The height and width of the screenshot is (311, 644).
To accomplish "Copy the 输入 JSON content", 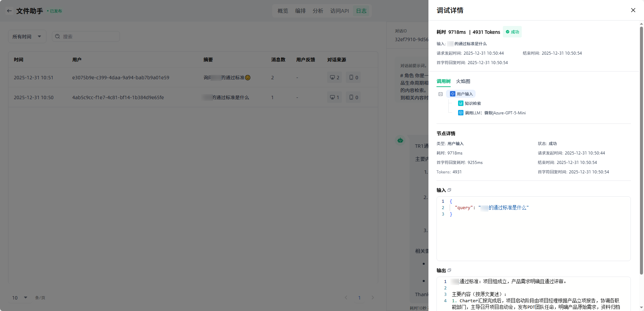I will (449, 190).
